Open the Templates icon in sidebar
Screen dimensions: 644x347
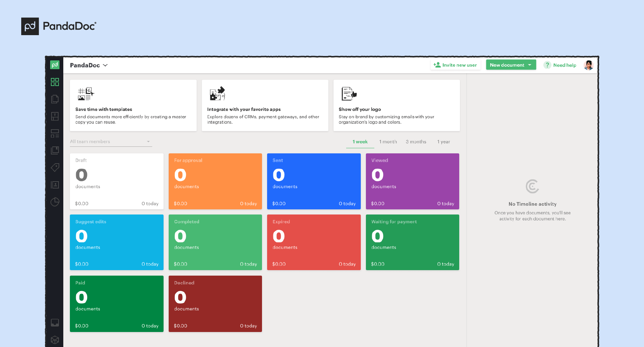pos(55,116)
